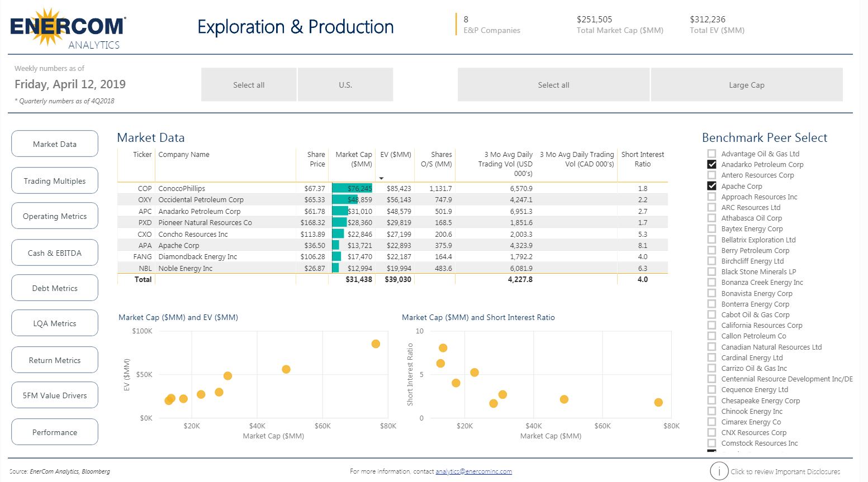Check Approach Resources Inc
The height and width of the screenshot is (482, 868).
712,197
